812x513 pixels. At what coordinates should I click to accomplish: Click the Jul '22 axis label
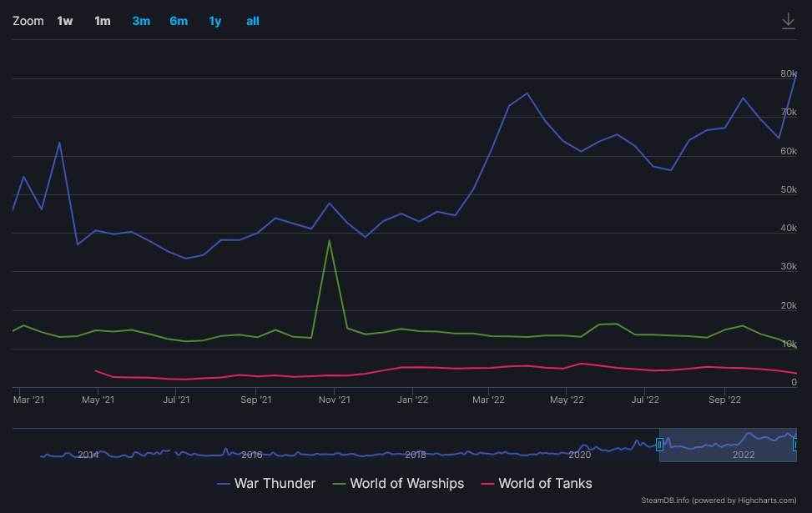pos(645,400)
